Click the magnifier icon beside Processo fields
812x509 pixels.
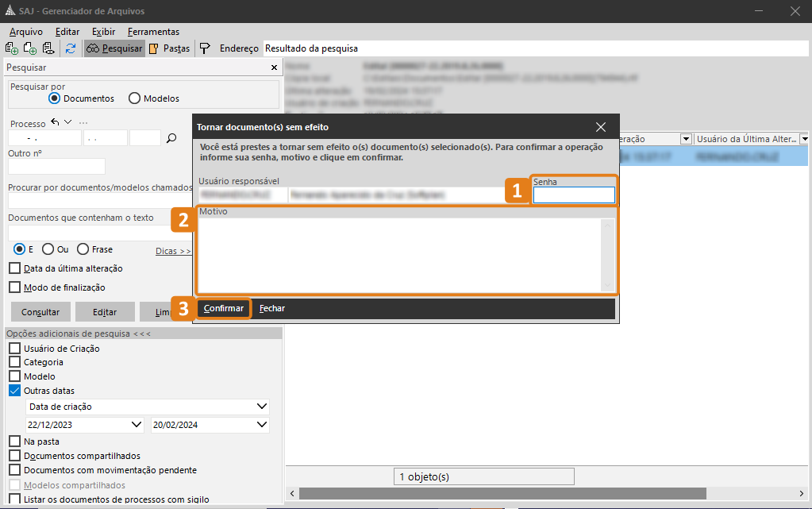click(171, 138)
